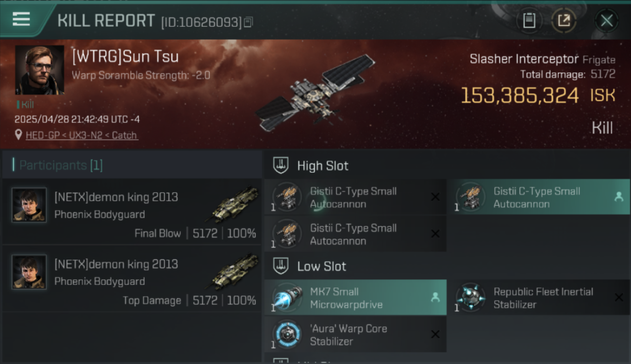Click the Low Slot shield icon

pyautogui.click(x=281, y=266)
